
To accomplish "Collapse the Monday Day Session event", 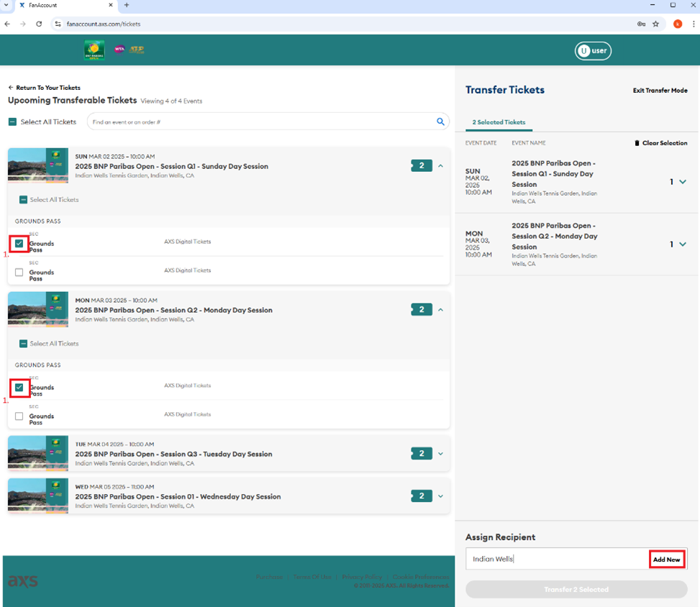I will click(440, 310).
